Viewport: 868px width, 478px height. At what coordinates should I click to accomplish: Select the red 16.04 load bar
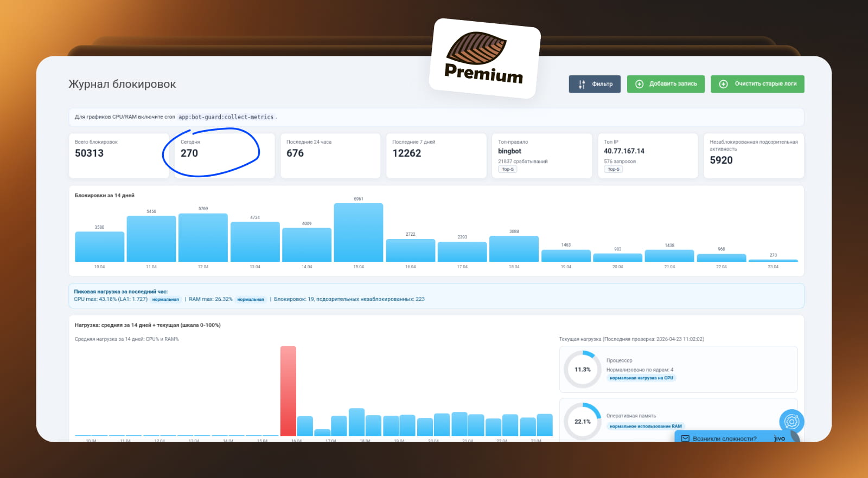288,391
